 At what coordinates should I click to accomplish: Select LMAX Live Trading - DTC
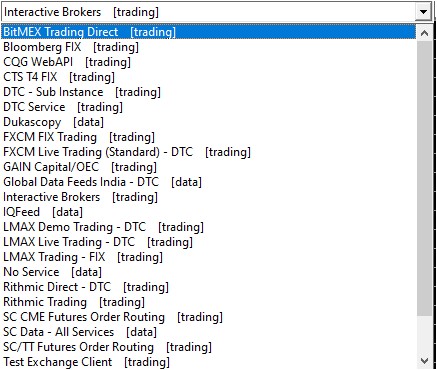(208, 242)
